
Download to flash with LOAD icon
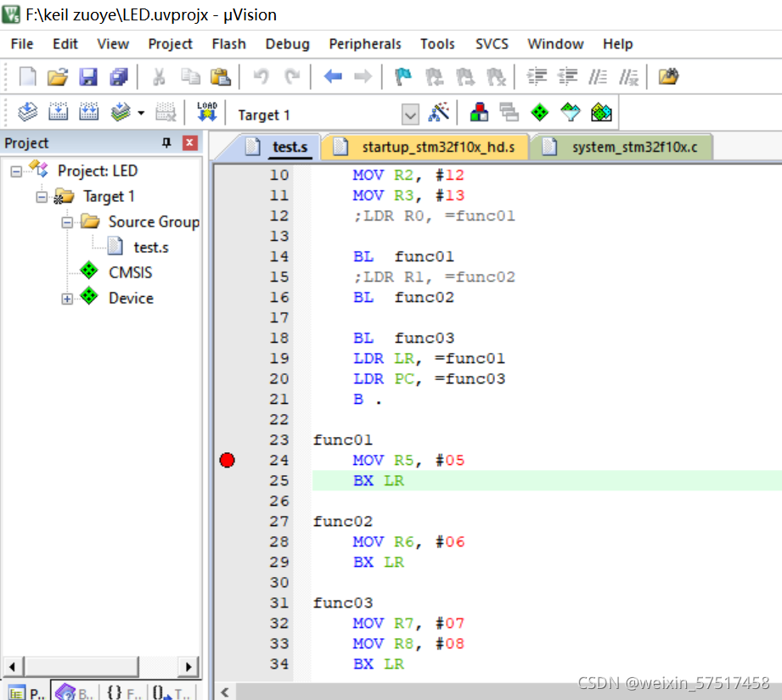click(x=207, y=112)
